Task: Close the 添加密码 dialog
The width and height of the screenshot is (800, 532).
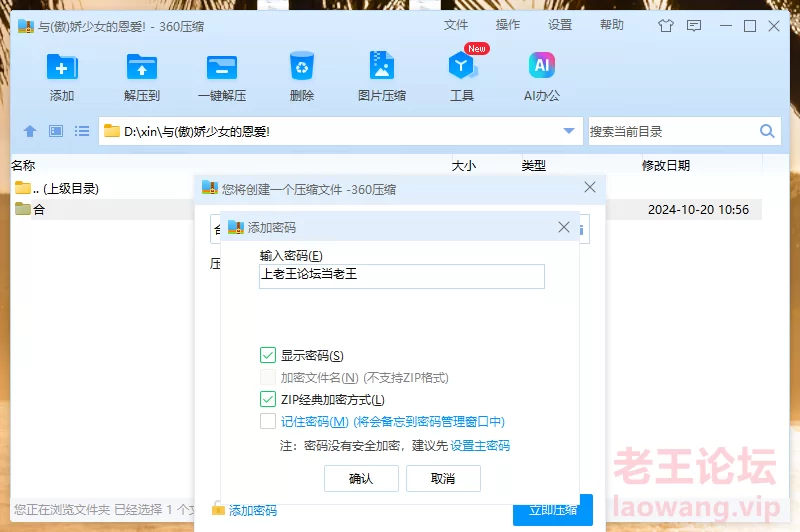Action: click(564, 227)
